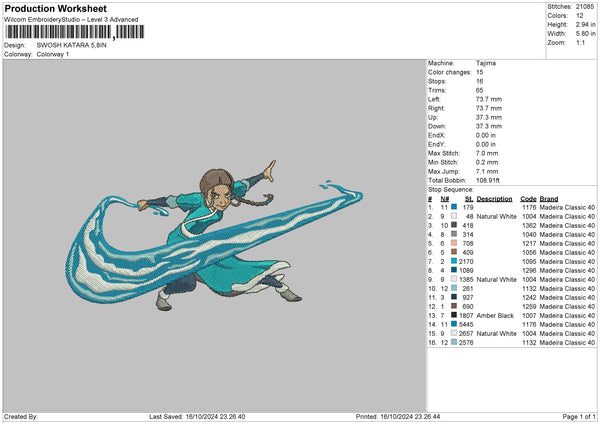Click the 'Last Saved: 16/10/2024' footer timestamp
The width and height of the screenshot is (600, 424).
pyautogui.click(x=197, y=416)
